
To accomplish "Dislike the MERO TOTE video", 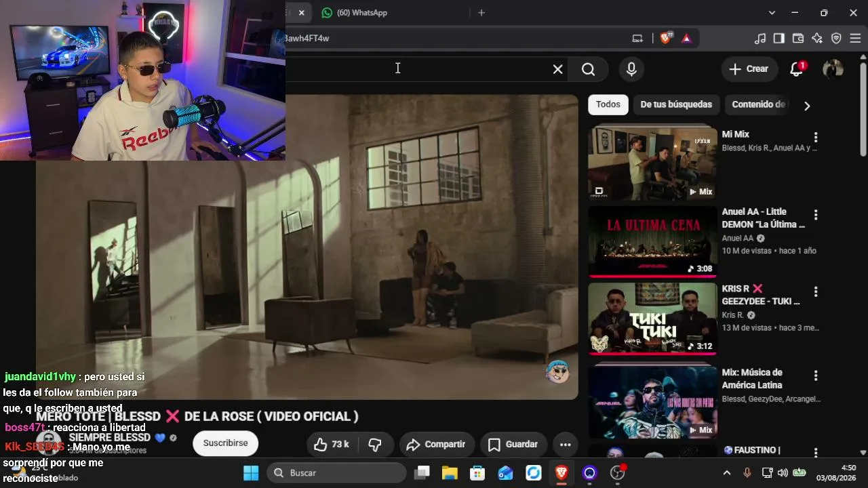I will (375, 445).
